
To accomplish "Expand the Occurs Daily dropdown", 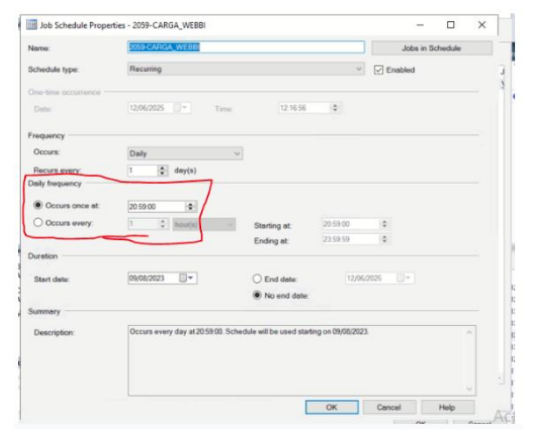I will point(185,153).
